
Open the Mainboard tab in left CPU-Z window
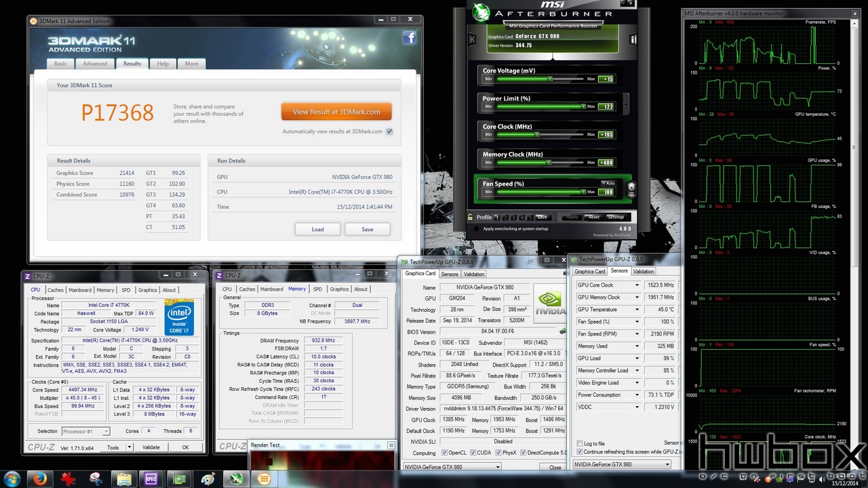pos(79,289)
